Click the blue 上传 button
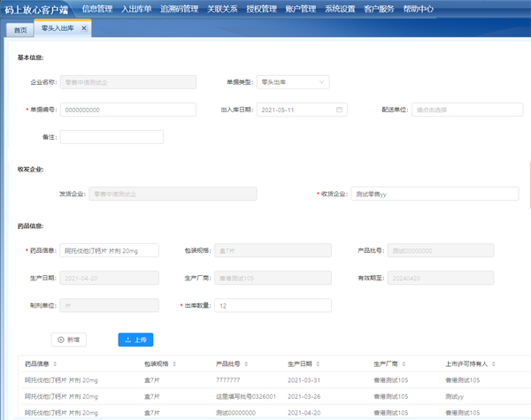Viewport: 531px width, 420px height. (x=135, y=340)
